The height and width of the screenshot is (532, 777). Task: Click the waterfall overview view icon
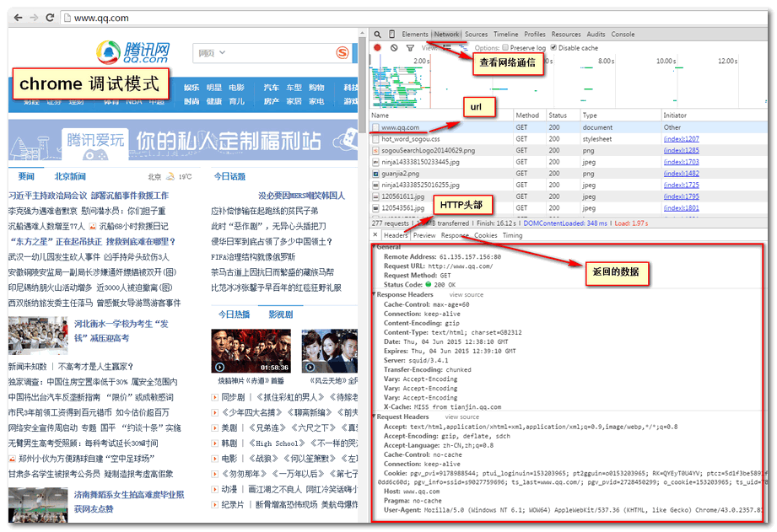pyautogui.click(x=463, y=47)
